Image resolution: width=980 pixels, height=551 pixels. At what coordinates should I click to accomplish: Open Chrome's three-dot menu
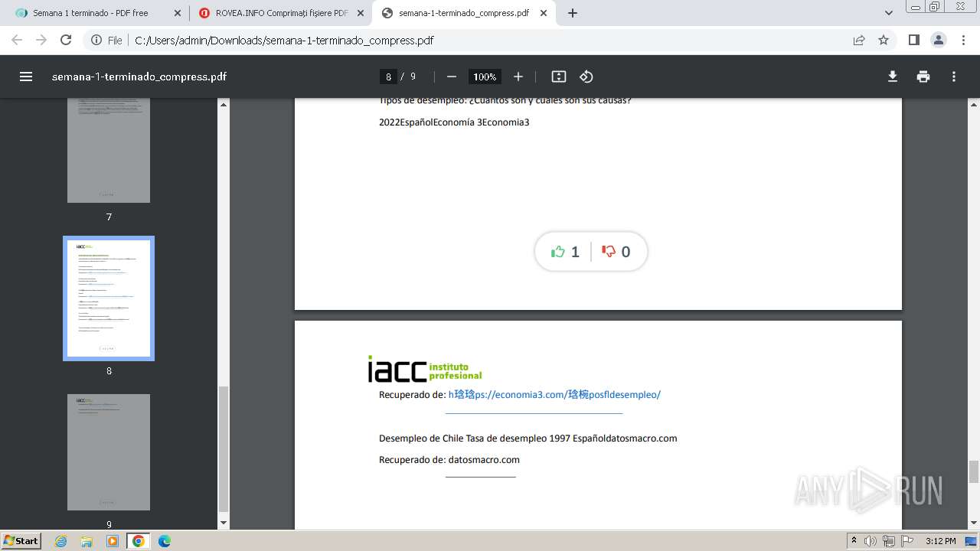(964, 41)
